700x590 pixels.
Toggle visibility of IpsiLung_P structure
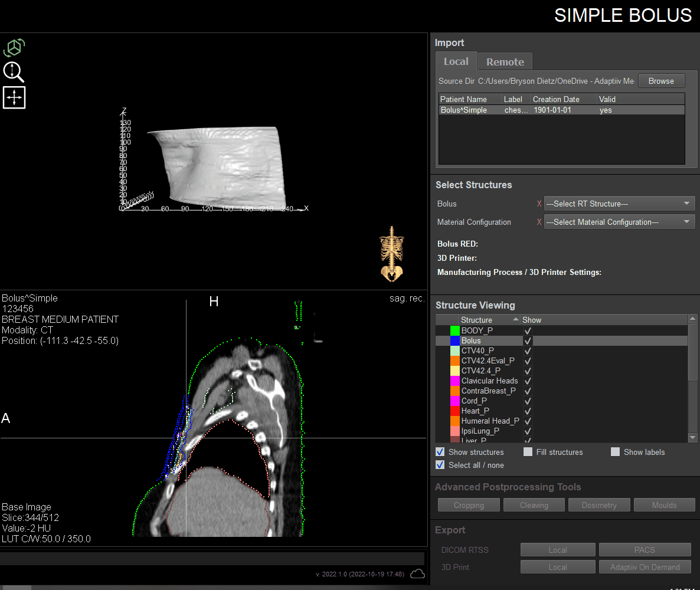(528, 431)
